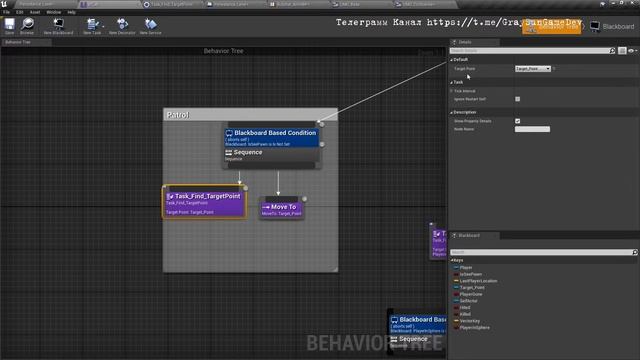Image resolution: width=640 pixels, height=360 pixels.
Task: Select the PlayerGone blackboard key
Action: click(471, 294)
